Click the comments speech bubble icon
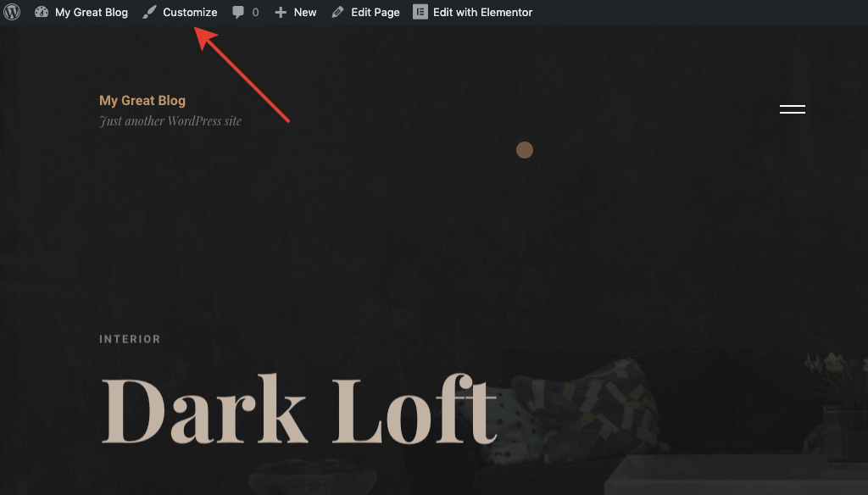Image resolution: width=868 pixels, height=495 pixels. click(238, 12)
